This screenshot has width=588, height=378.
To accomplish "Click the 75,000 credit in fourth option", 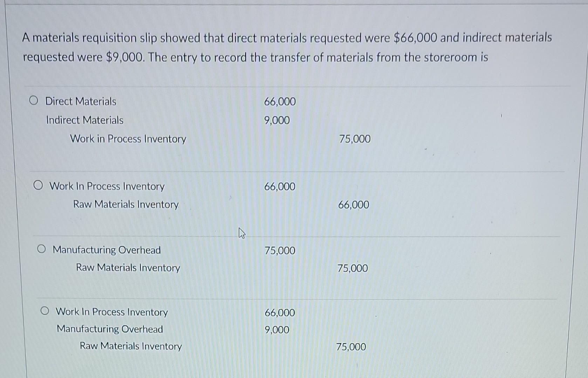I will click(x=351, y=347).
